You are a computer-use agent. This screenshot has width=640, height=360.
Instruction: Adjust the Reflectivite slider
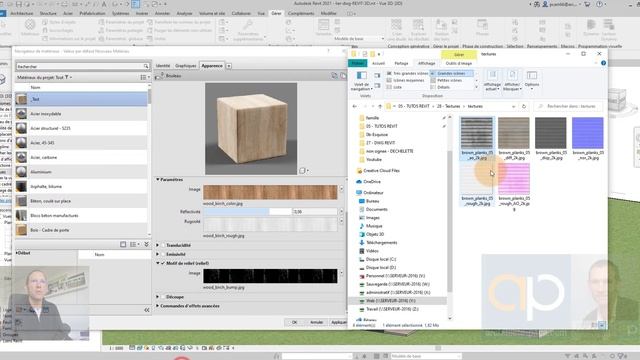[248, 211]
